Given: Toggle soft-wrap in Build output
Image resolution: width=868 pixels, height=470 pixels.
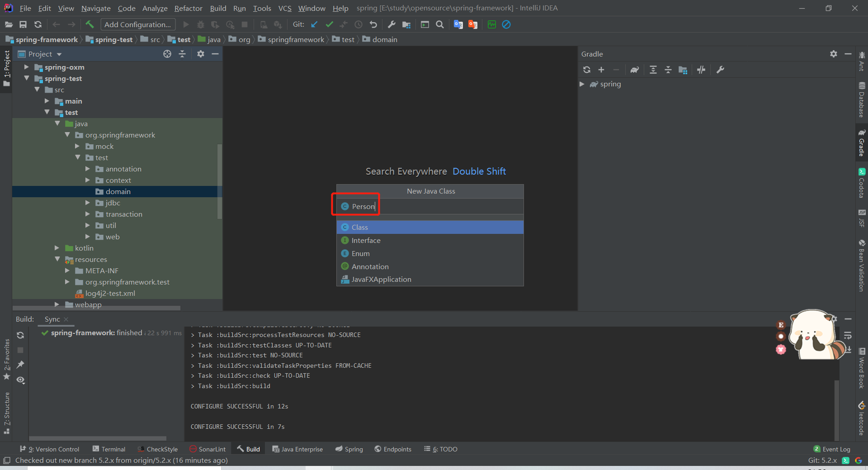Looking at the screenshot, I should click(848, 335).
